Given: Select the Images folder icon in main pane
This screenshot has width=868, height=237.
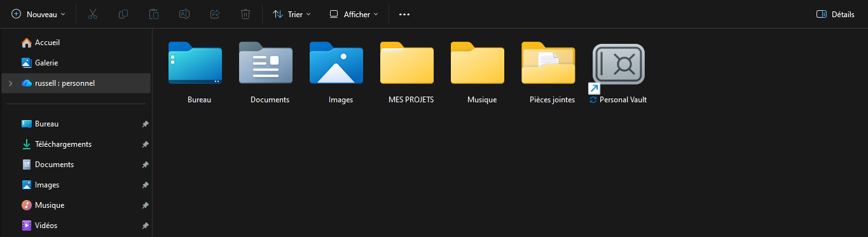Looking at the screenshot, I should [336, 63].
